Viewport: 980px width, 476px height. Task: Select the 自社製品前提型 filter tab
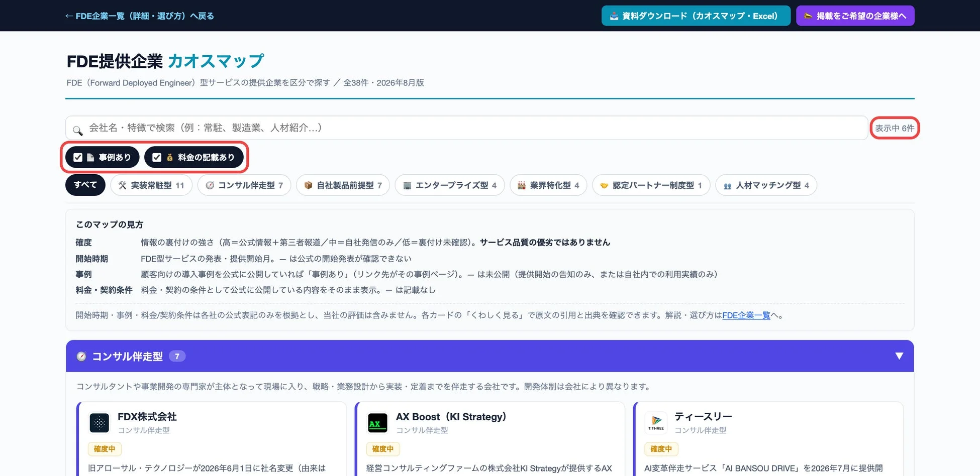(x=343, y=185)
